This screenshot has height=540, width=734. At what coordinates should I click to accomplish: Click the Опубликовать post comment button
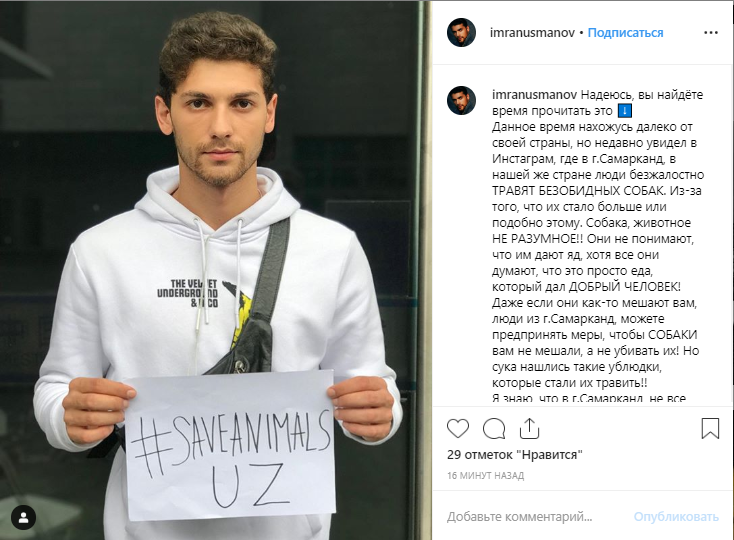tap(676, 517)
